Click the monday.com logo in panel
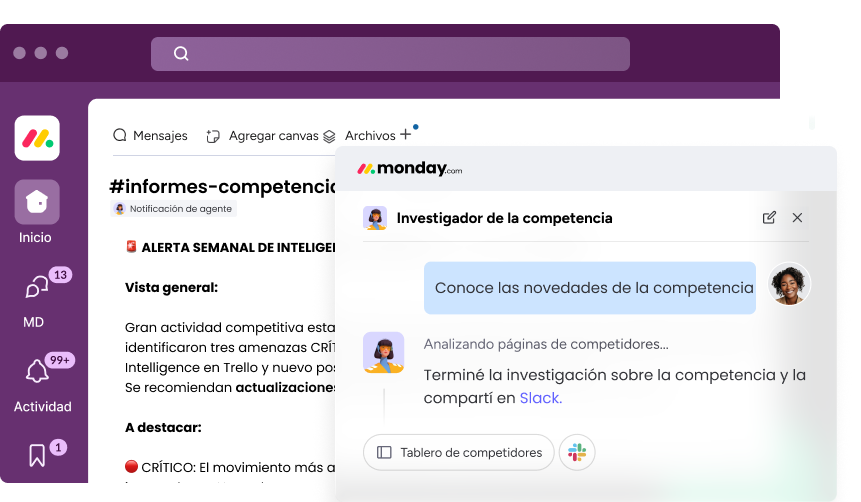Viewport: 861px width, 502px height. [x=410, y=169]
